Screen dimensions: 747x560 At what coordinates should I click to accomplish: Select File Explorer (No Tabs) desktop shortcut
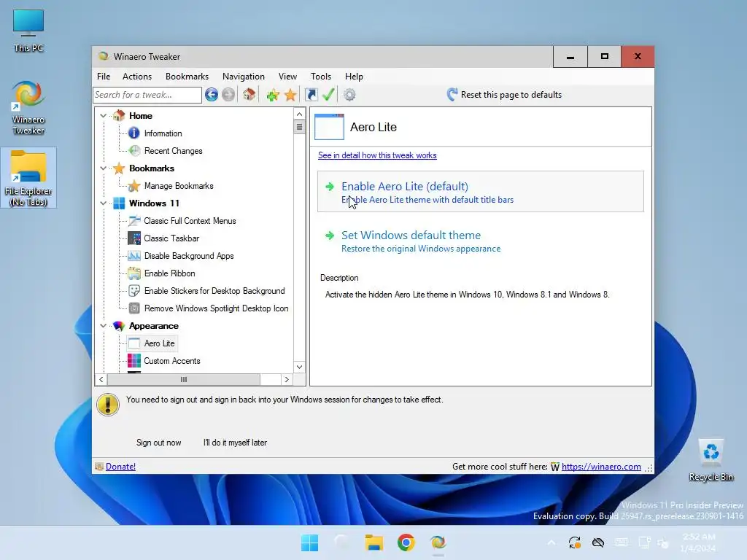28,178
